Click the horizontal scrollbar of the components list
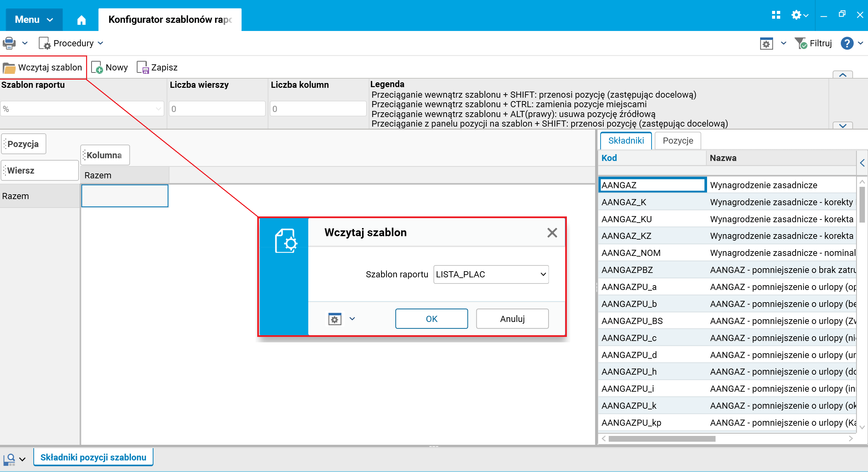868x472 pixels. [x=661, y=439]
